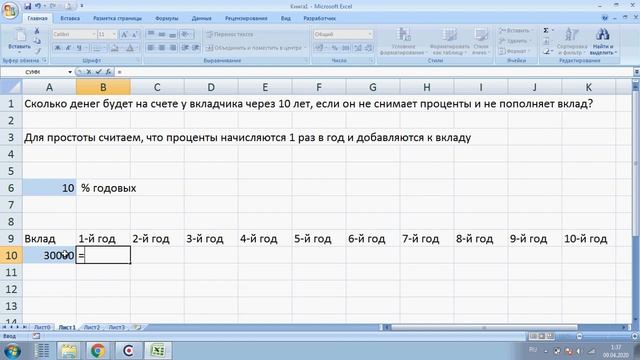Screen dimensions: 640x360
Task: Click cell A10 containing 30000
Action: pos(49,255)
